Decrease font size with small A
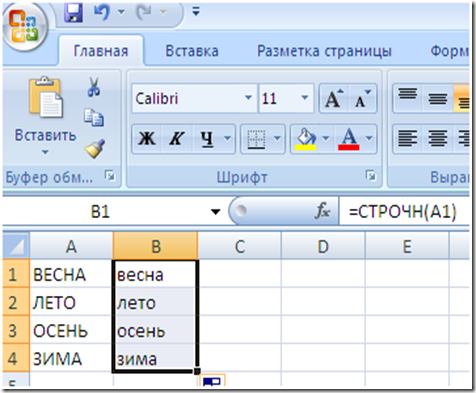Viewport: 476px width, 393px height. (363, 98)
